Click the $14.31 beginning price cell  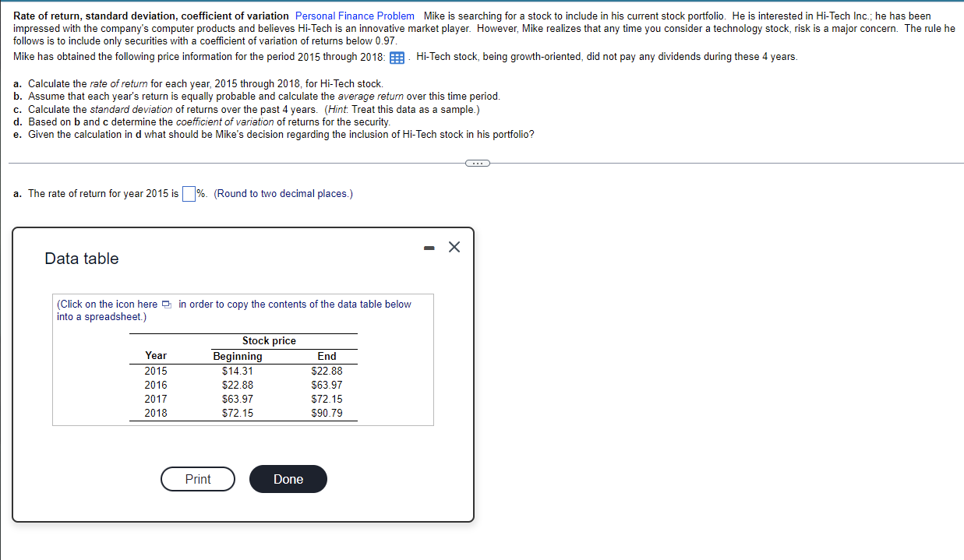[x=237, y=371]
